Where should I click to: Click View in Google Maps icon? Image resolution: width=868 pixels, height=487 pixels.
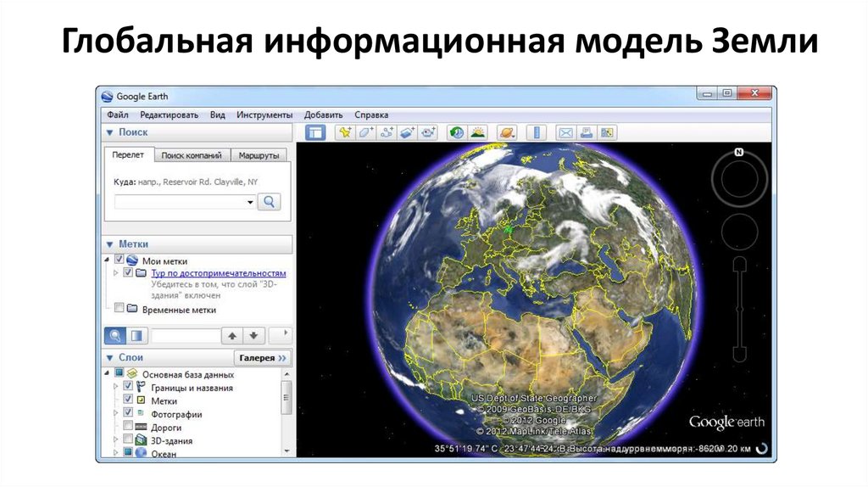[x=607, y=132]
